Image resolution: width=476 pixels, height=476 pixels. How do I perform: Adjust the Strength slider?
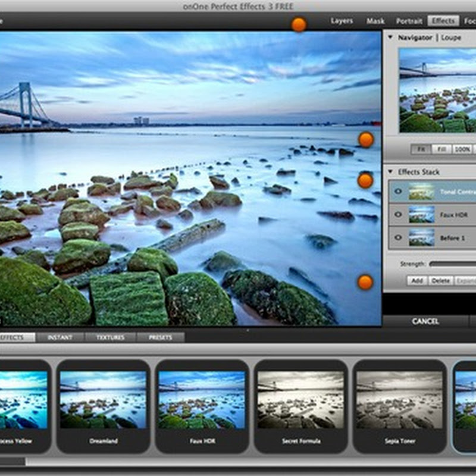click(452, 264)
